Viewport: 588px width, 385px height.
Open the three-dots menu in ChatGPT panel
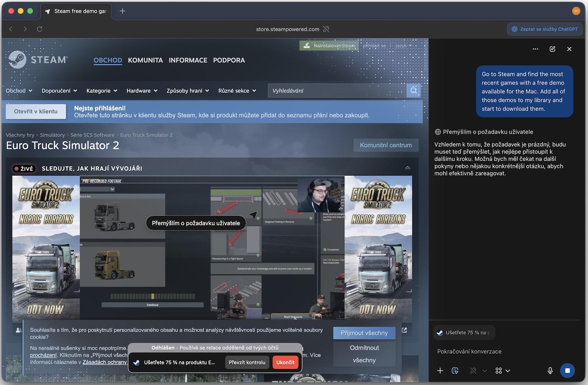click(535, 49)
